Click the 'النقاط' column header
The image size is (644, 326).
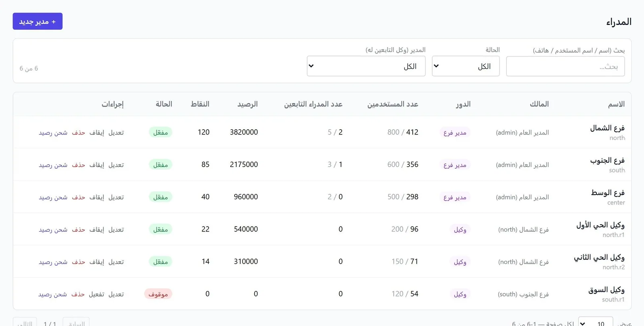click(200, 104)
